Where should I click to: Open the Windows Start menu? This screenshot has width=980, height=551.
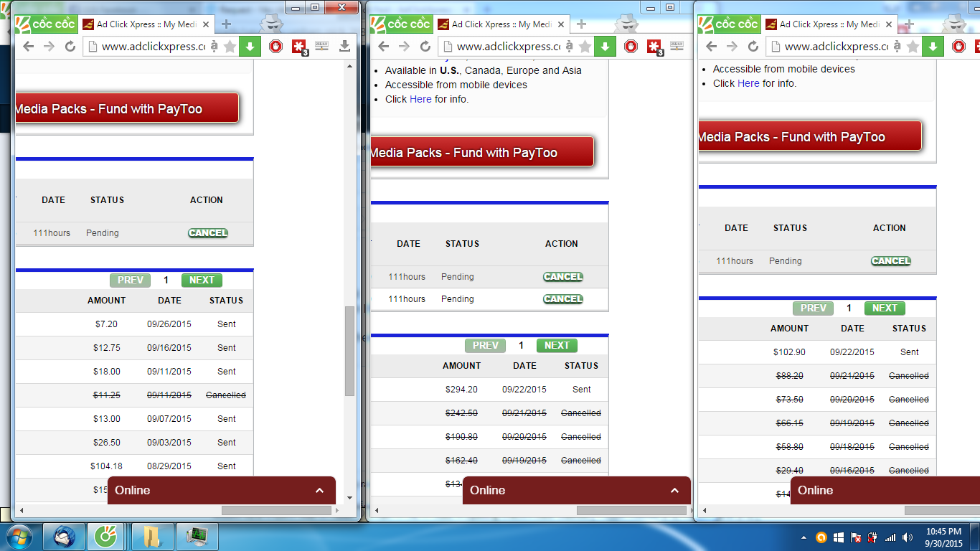click(19, 536)
